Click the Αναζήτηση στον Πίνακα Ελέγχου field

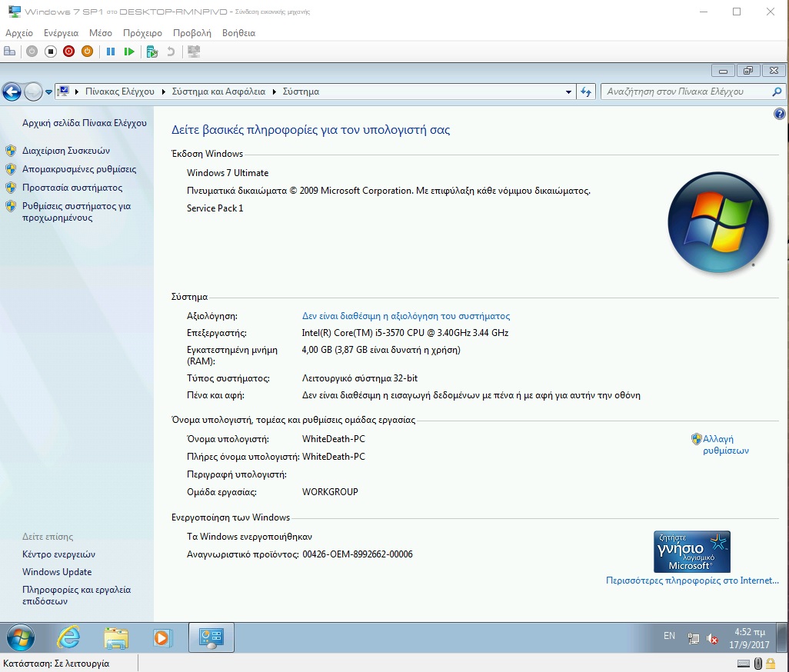[687, 91]
